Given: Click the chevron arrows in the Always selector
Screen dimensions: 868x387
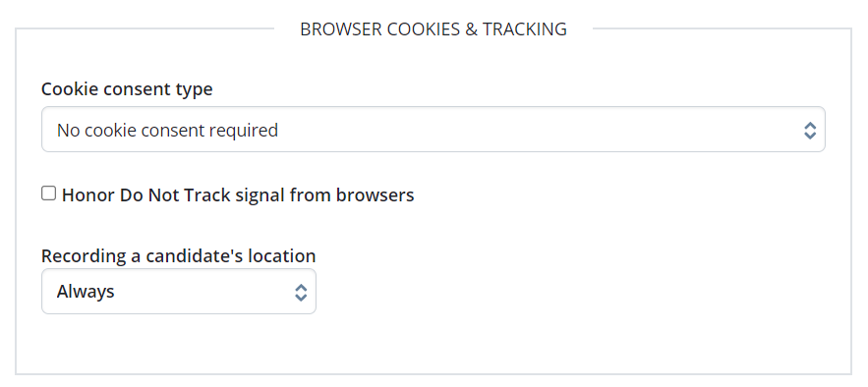Looking at the screenshot, I should [301, 293].
